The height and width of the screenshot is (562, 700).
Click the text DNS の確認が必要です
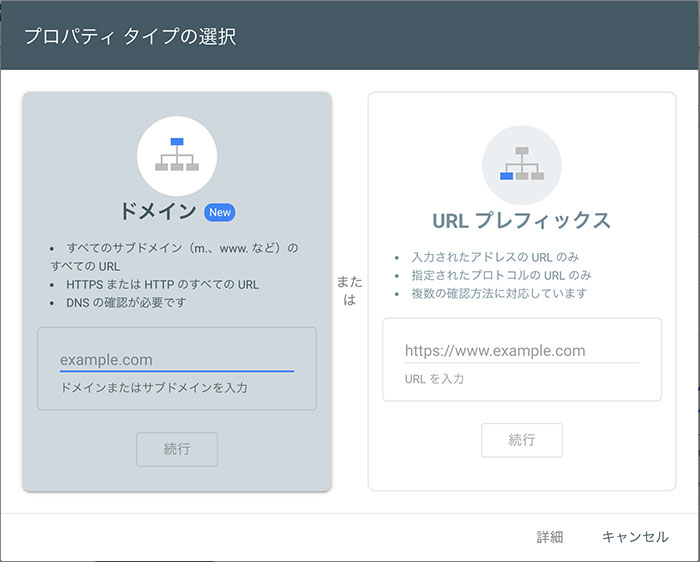[126, 303]
